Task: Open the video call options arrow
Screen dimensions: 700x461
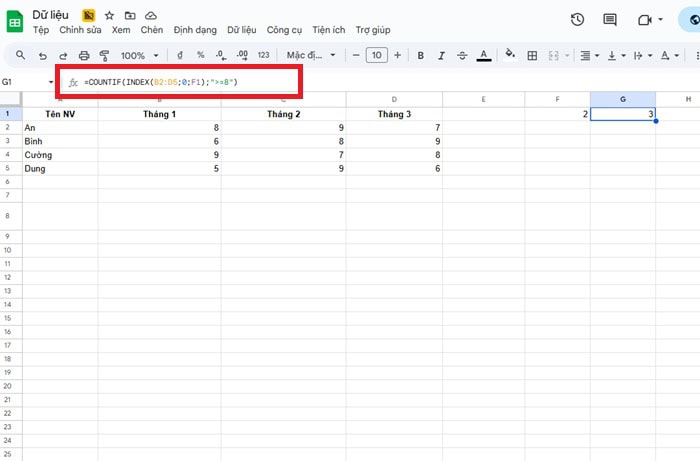Action: click(x=660, y=20)
